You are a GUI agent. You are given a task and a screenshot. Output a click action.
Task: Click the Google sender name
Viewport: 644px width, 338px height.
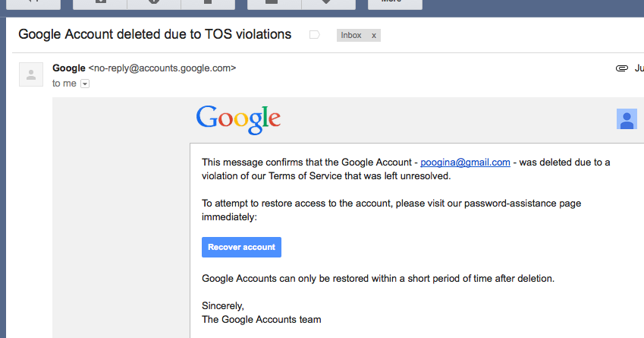(x=69, y=68)
